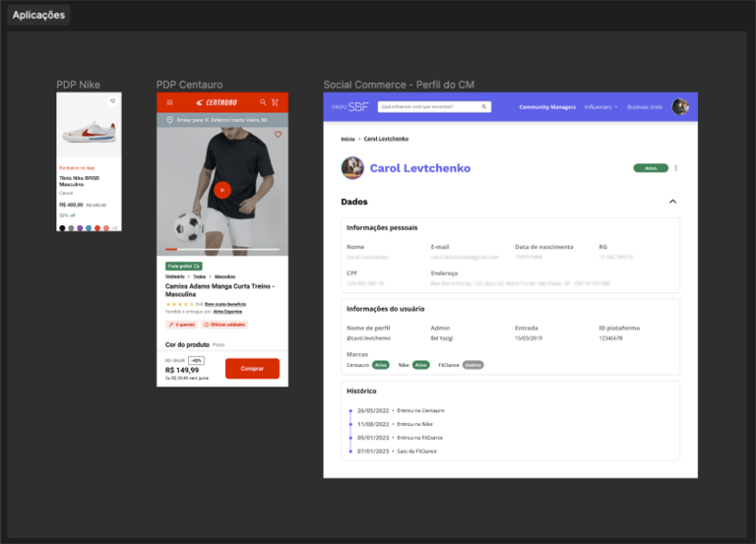
Task: Click the Admin value 'Bel Yazigi'
Action: tap(442, 338)
